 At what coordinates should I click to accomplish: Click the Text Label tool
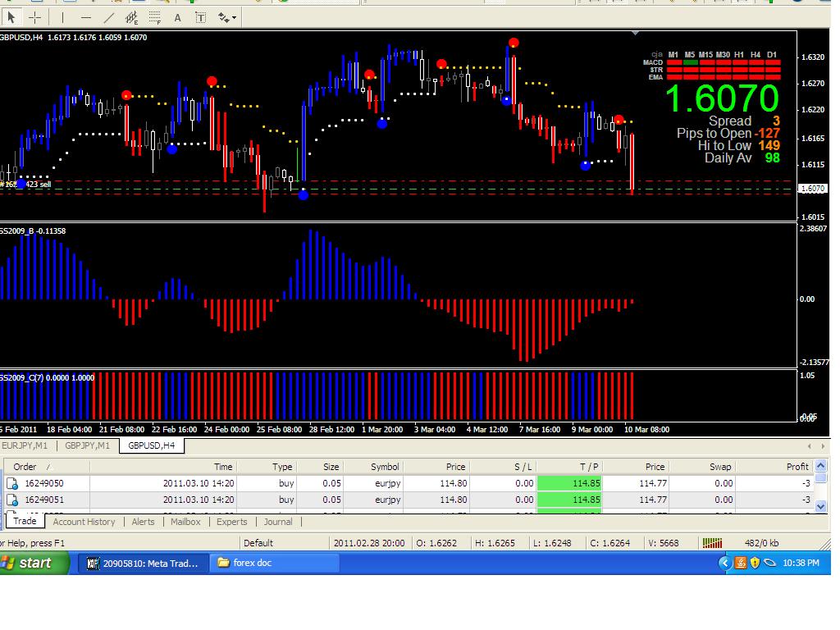200,18
